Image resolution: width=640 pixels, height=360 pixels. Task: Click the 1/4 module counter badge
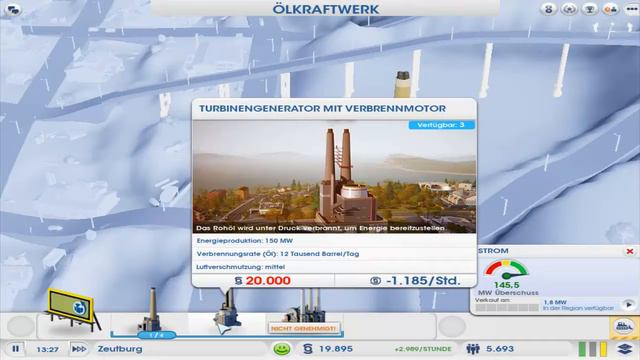tap(157, 336)
